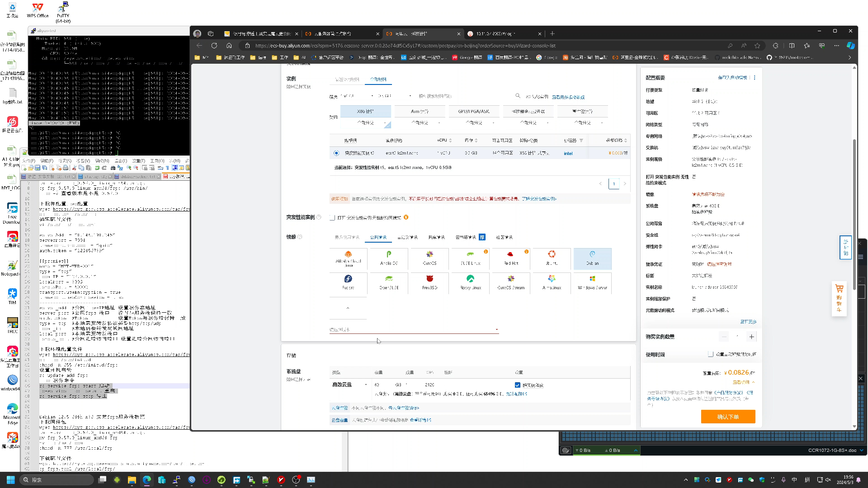This screenshot has height=488, width=868.
Task: Select the FreeBSD image card
Action: coord(429,283)
